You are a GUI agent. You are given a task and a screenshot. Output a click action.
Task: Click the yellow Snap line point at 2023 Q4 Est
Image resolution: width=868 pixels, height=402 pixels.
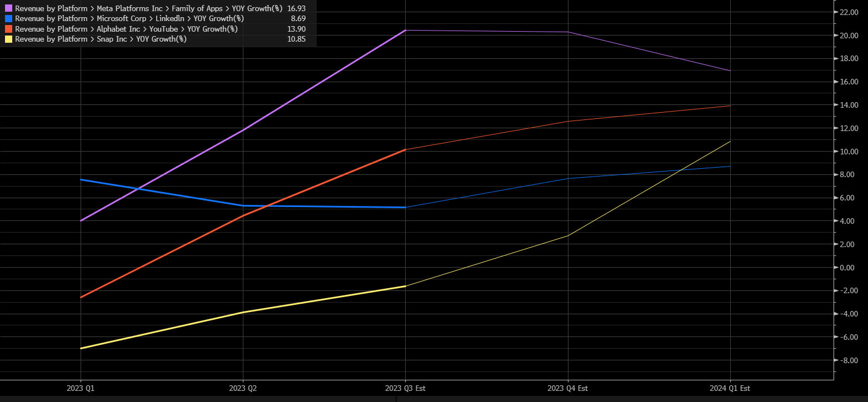[x=567, y=235]
